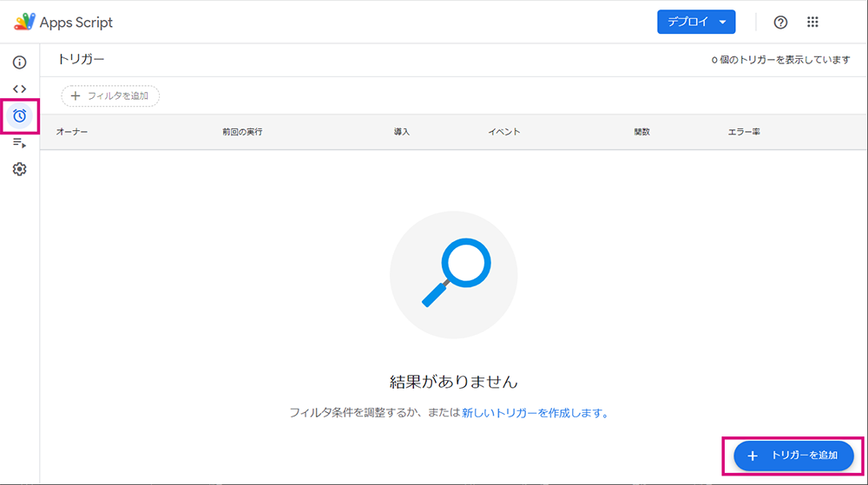This screenshot has width=868, height=485.
Task: Click the フィルタを追加 chip
Action: click(x=110, y=95)
